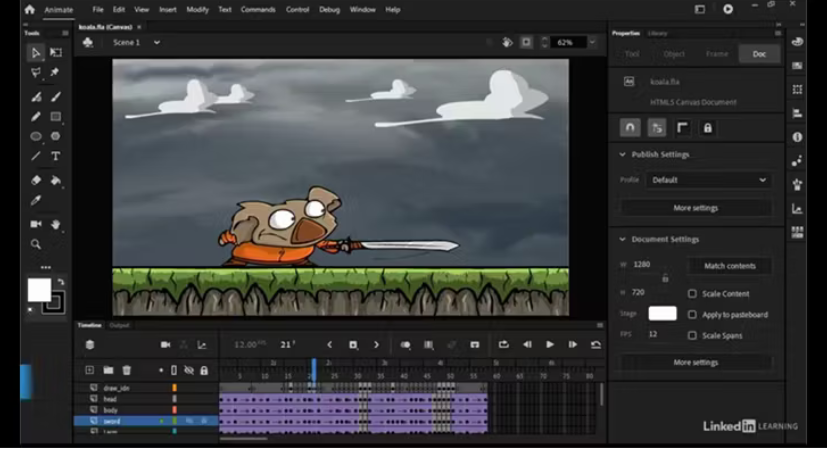Switch to the Library panel tab
Image resolution: width=827 pixels, height=465 pixels.
coord(658,33)
